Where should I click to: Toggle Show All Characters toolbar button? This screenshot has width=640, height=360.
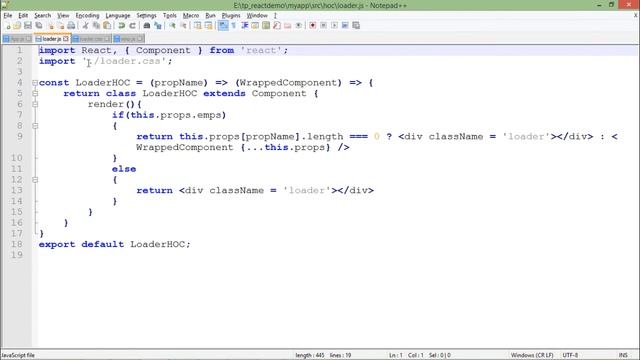[x=234, y=26]
